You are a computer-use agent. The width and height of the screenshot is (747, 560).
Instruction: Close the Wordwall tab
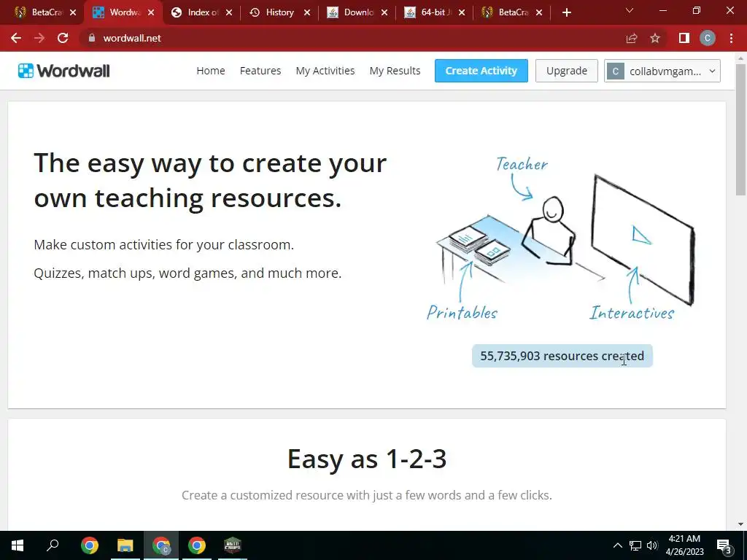click(x=151, y=12)
